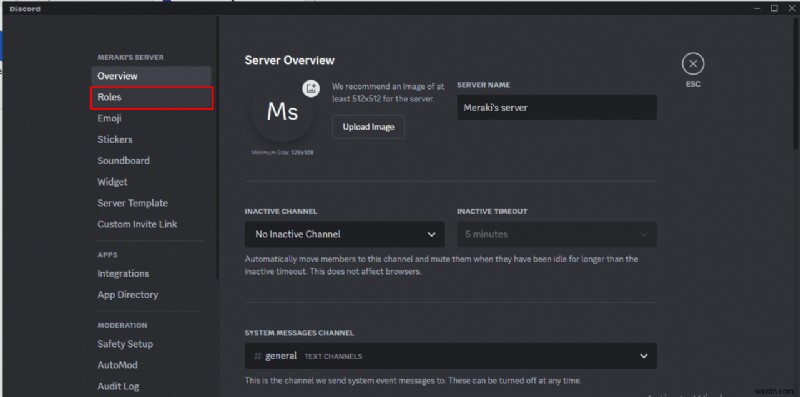Click the MERAKI'S SERVER sidebar header
This screenshot has width=800, height=397.
click(131, 58)
